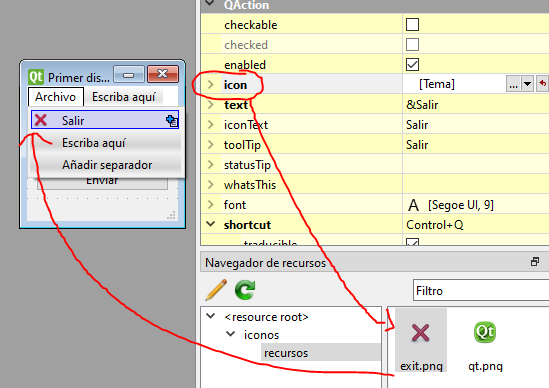Viewport: 549px width, 388px height.
Task: Click the [Segoe UI, 9] font value
Action: (x=461, y=205)
